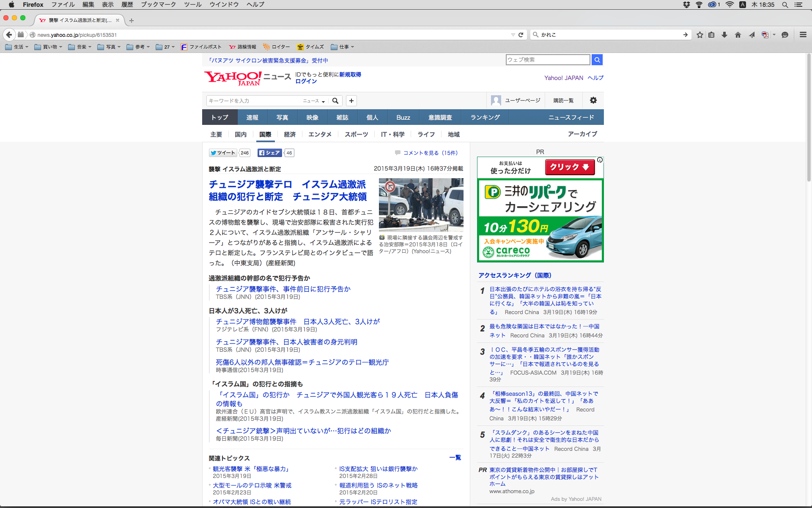Click the blue web search magnifier button
The width and height of the screenshot is (812, 508).
pyautogui.click(x=597, y=60)
